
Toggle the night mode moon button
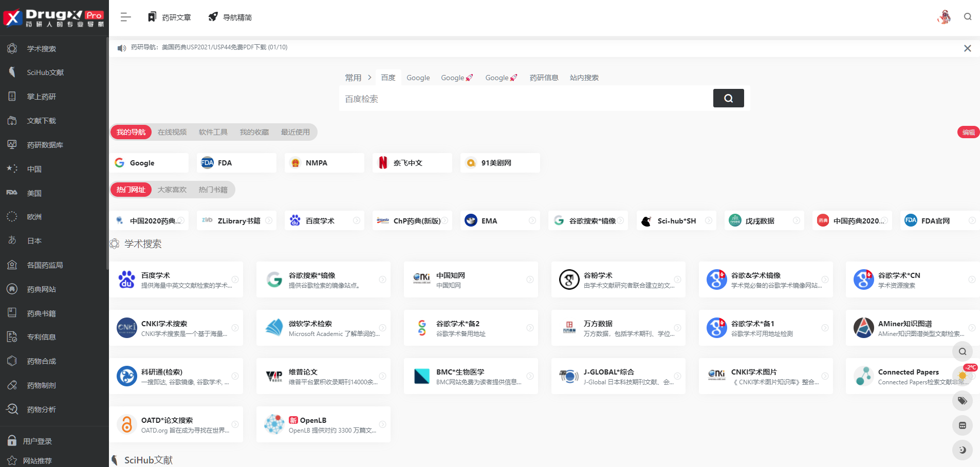click(963, 450)
